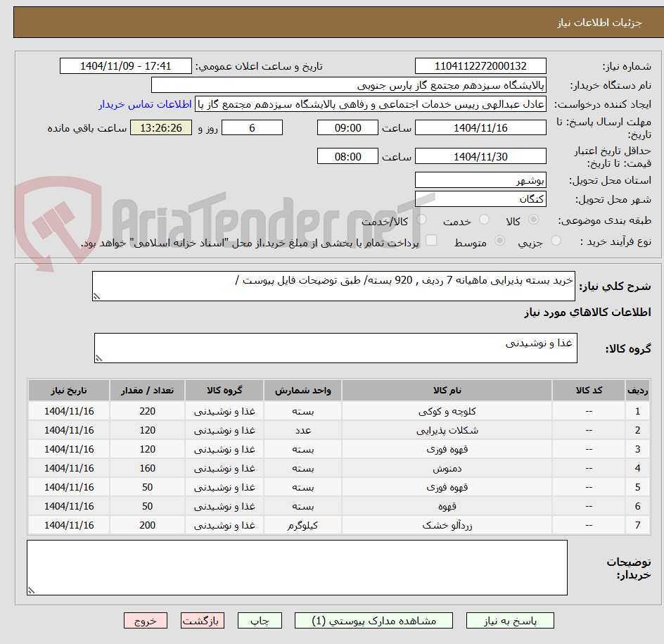Click the remaining days field 6

pos(252,127)
